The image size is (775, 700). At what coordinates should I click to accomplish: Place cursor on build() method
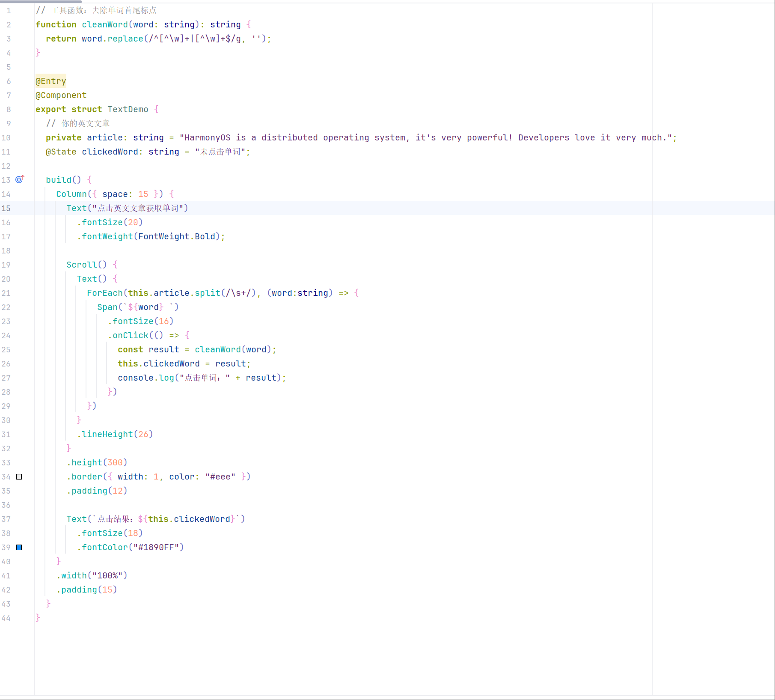tap(63, 180)
